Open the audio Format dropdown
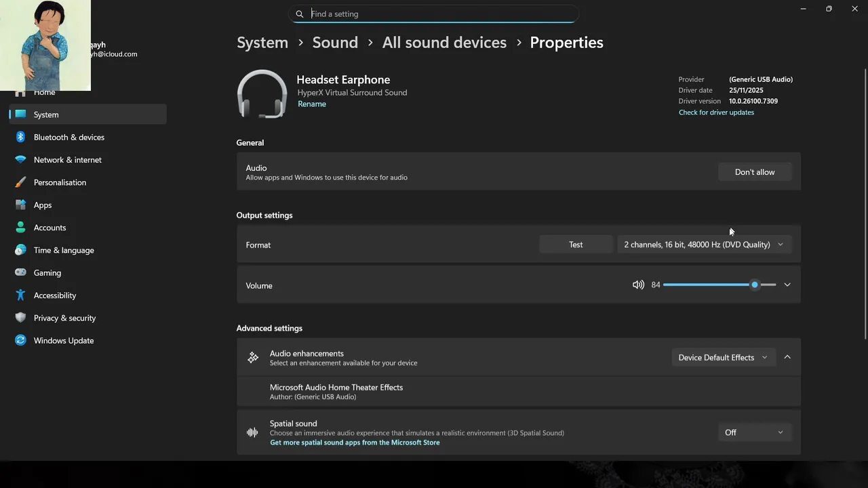The height and width of the screenshot is (488, 868). tap(703, 245)
